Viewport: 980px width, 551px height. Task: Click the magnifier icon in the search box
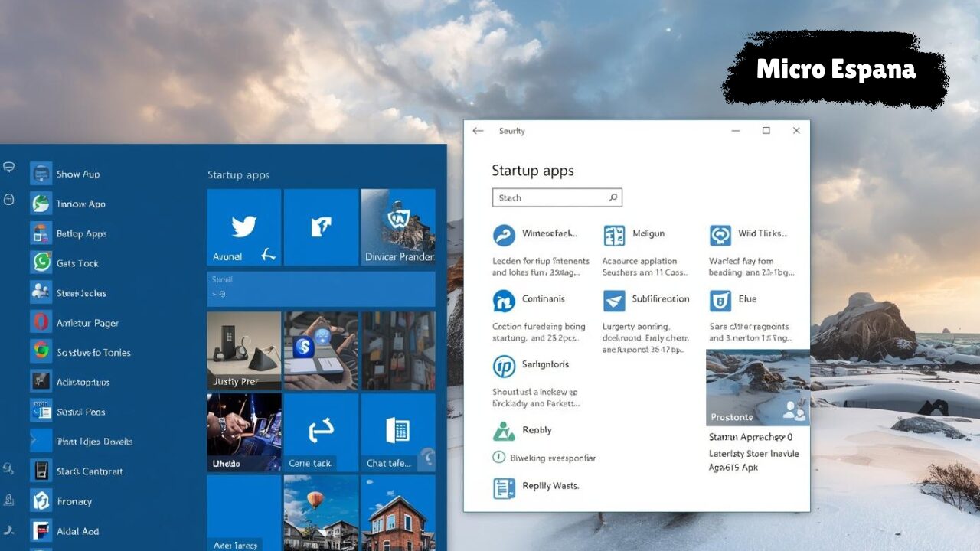(x=612, y=198)
